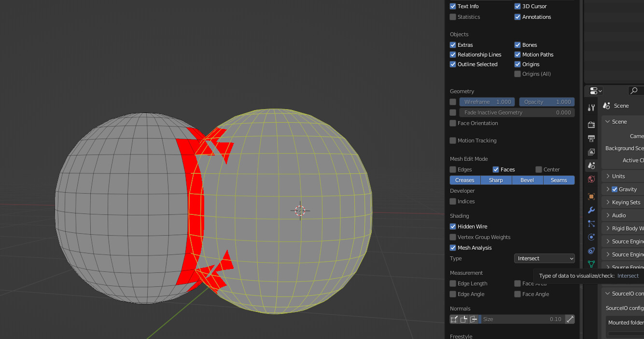Image resolution: width=644 pixels, height=339 pixels.
Task: Open the Render Properties tab
Action: point(591,125)
